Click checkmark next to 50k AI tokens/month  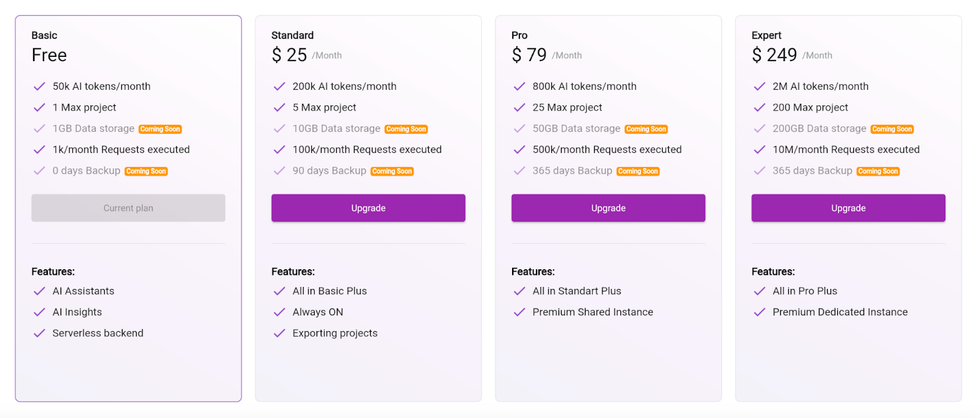(x=39, y=86)
